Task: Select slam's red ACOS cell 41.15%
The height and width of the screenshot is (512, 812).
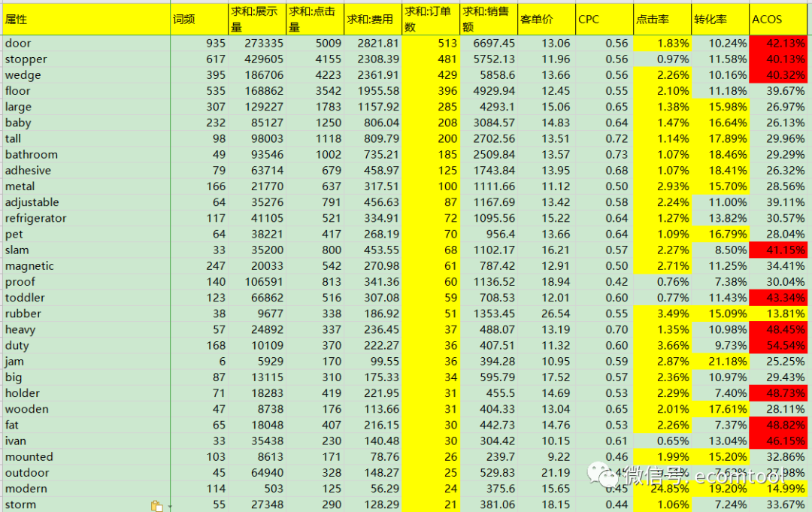Action: (x=778, y=250)
